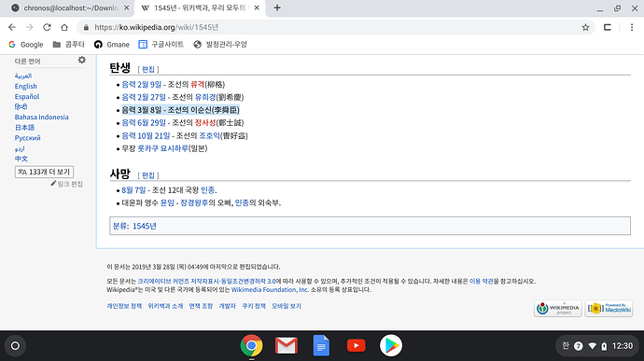The height and width of the screenshot is (361, 644).
Task: Launch Google Docs from the shelf
Action: pyautogui.click(x=321, y=346)
